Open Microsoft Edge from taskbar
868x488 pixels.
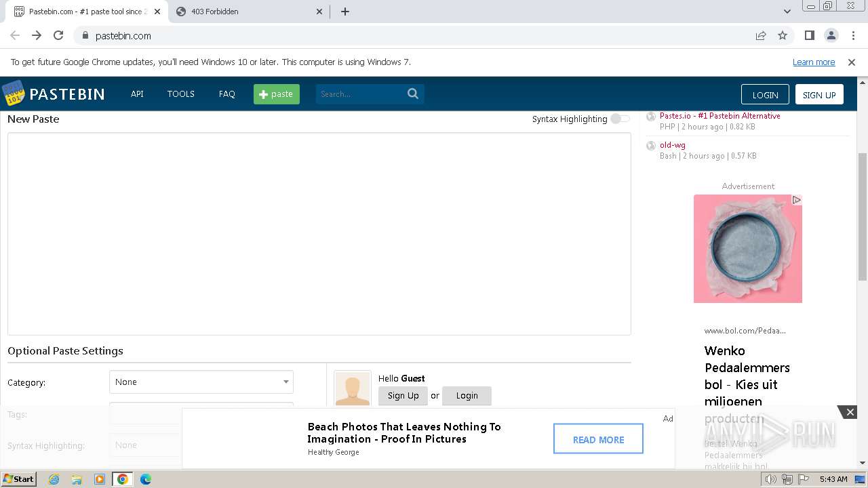146,479
